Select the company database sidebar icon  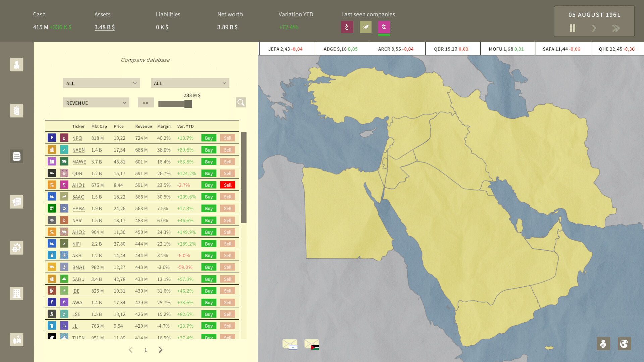[16, 157]
